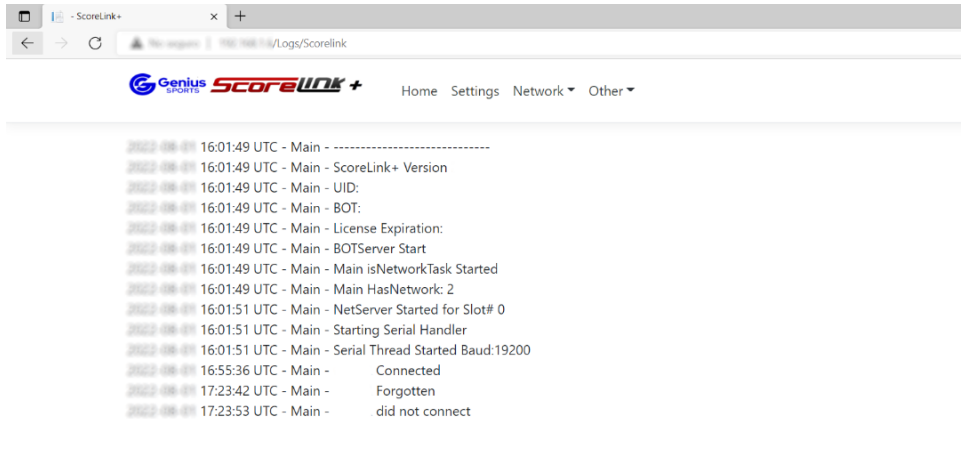Expand the Network dropdown menu
This screenshot has width=964, height=464.
point(543,91)
